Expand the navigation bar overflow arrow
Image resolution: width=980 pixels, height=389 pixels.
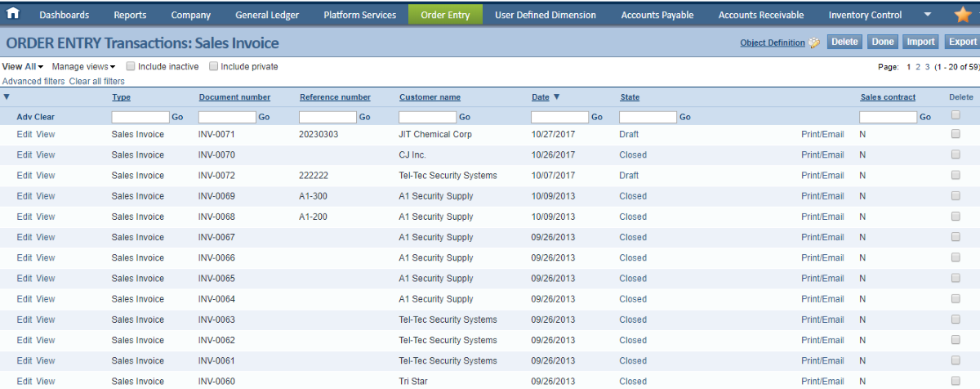[927, 15]
